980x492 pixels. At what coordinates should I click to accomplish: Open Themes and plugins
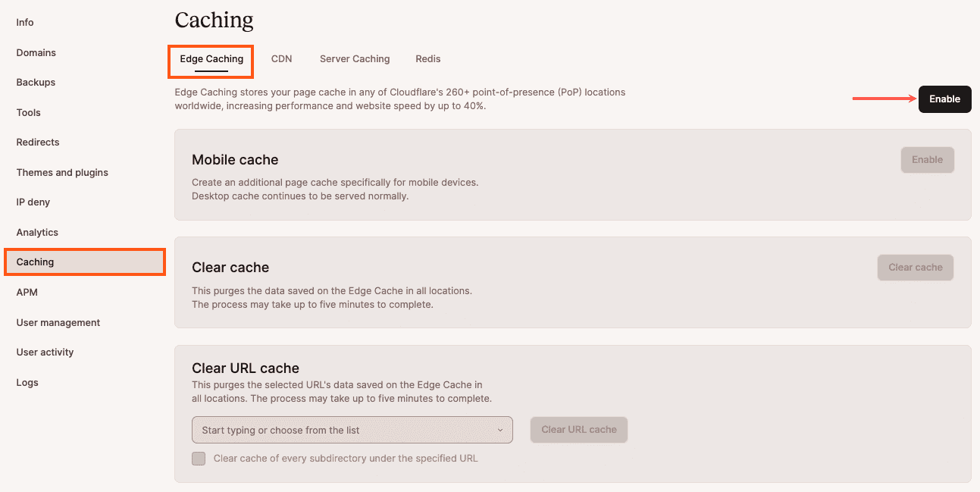[61, 172]
